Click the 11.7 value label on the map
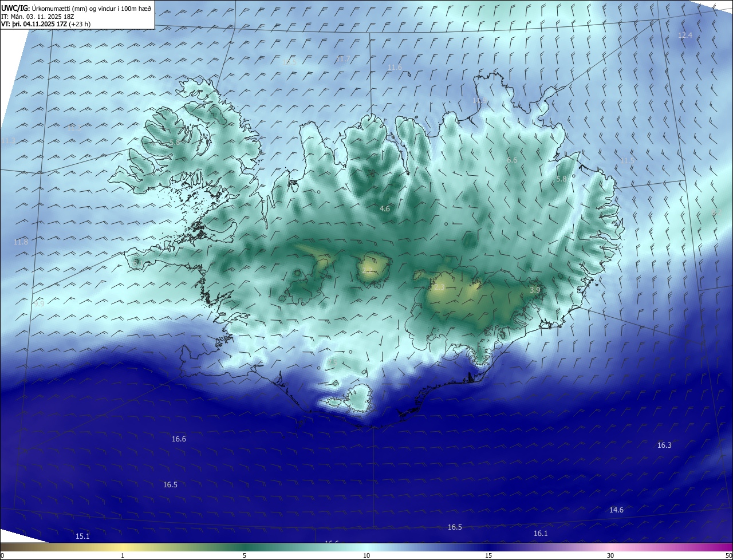 pos(342,59)
